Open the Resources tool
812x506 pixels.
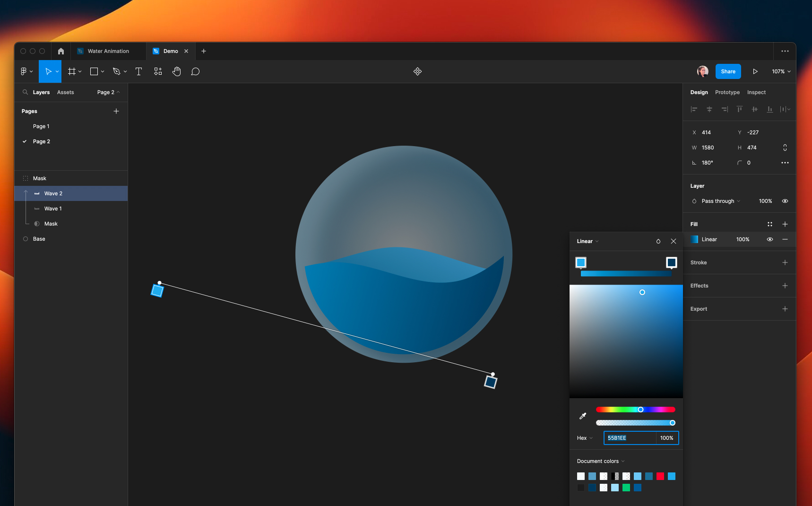158,71
